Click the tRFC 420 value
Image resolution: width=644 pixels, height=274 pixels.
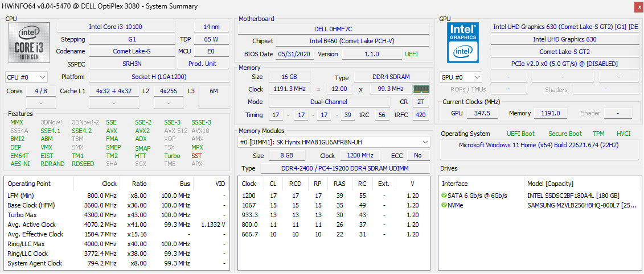tap(421, 115)
